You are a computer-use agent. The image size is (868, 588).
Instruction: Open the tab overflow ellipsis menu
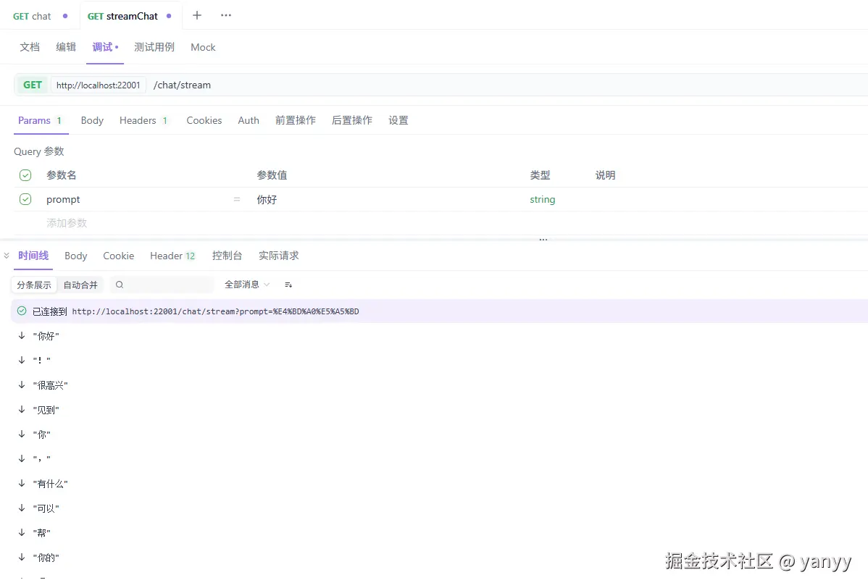click(x=226, y=15)
